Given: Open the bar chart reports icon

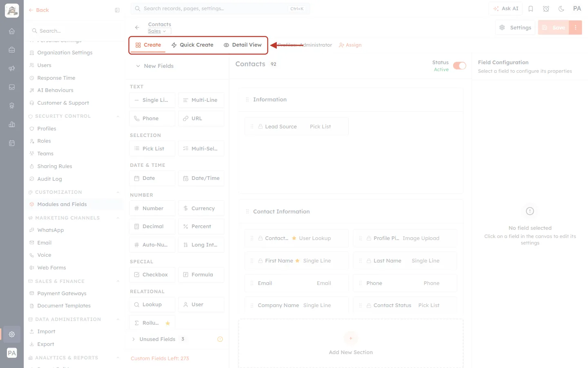Looking at the screenshot, I should point(12,124).
